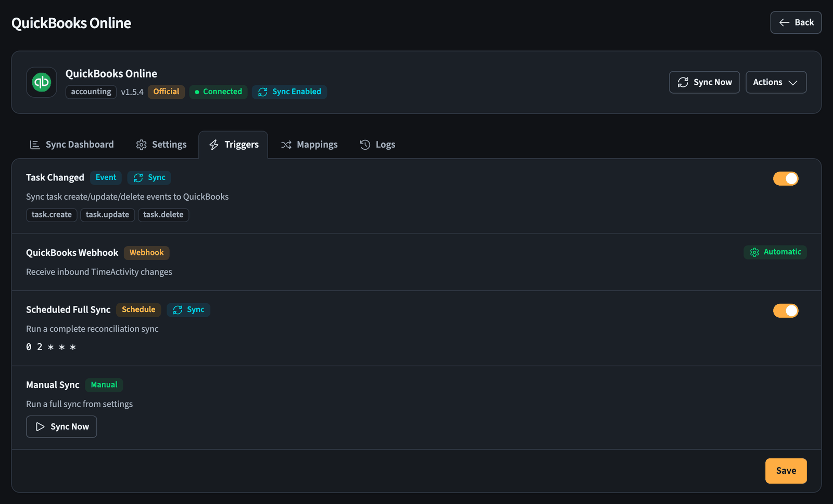
Task: Select the Mappings tab
Action: (309, 145)
